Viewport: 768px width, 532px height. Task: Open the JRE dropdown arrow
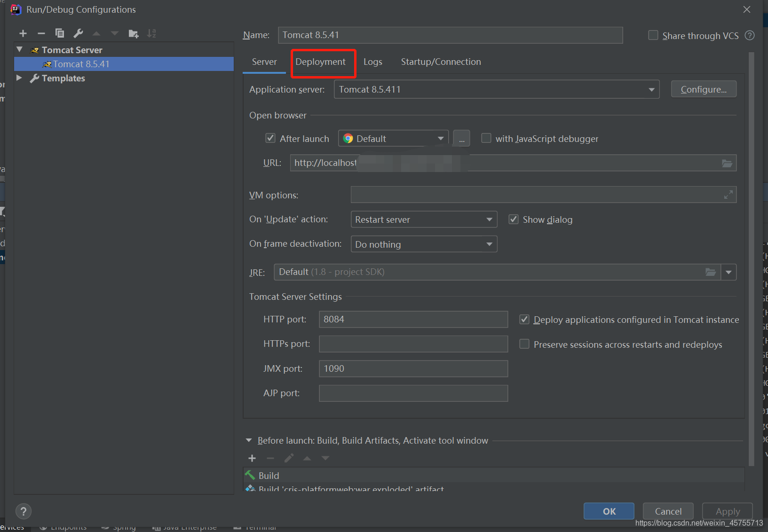[x=728, y=272]
